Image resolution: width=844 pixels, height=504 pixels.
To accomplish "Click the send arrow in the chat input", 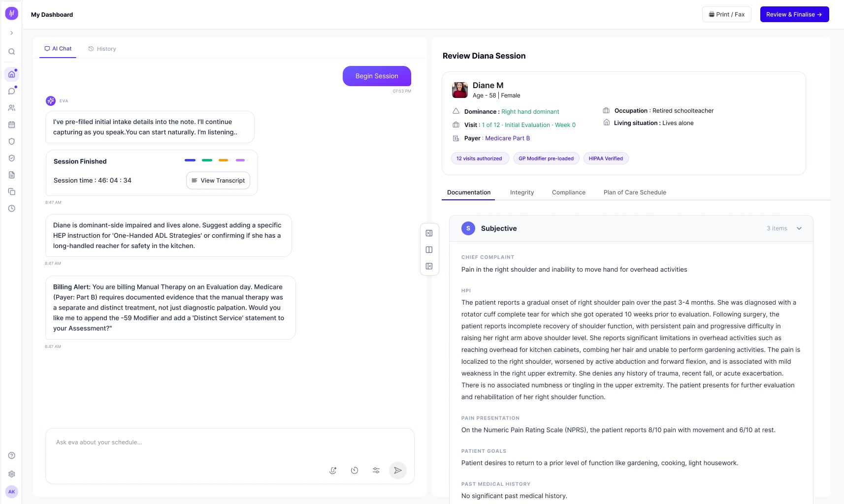I will pyautogui.click(x=398, y=471).
